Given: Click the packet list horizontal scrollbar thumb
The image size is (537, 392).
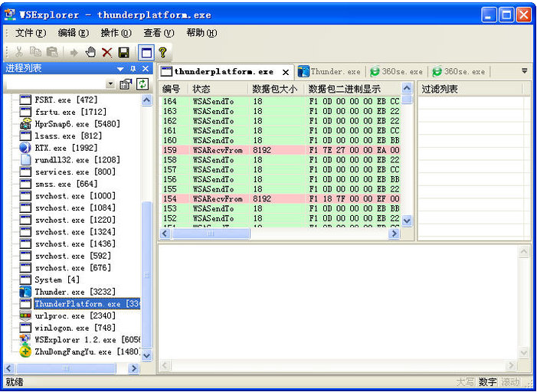Looking at the screenshot, I should point(212,234).
